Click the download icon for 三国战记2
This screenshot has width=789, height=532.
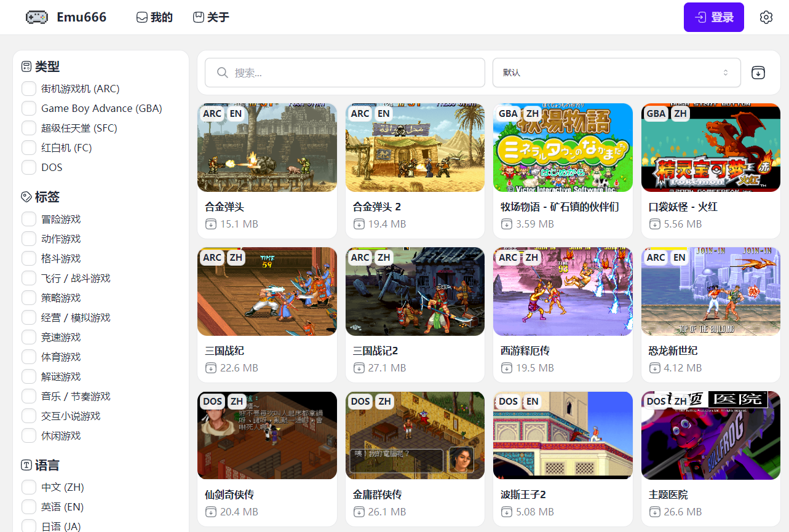tap(359, 368)
